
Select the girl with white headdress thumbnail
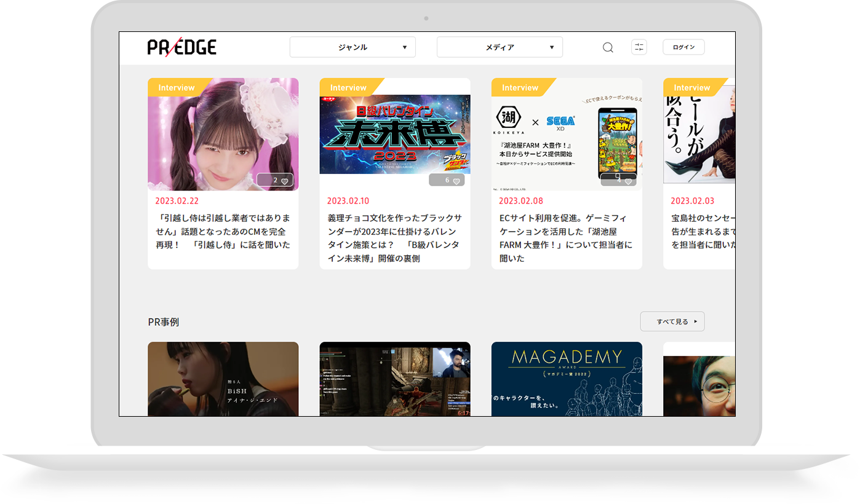[x=223, y=134]
